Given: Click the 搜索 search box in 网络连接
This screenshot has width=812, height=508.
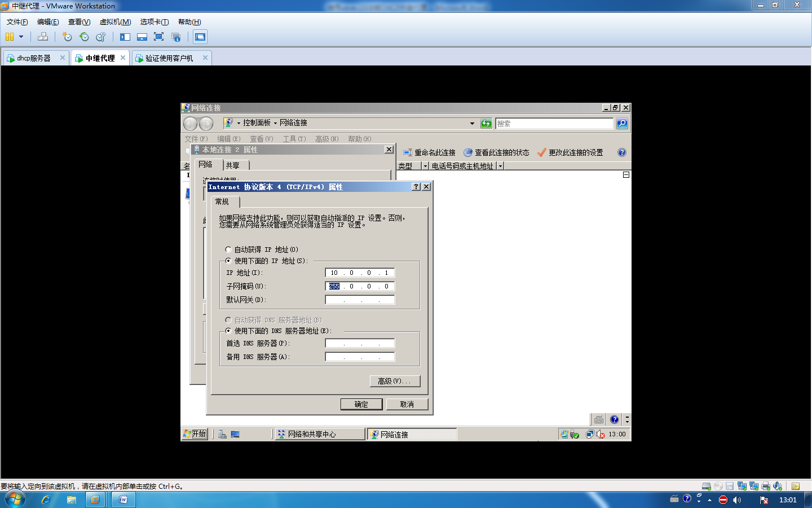Looking at the screenshot, I should pyautogui.click(x=554, y=124).
